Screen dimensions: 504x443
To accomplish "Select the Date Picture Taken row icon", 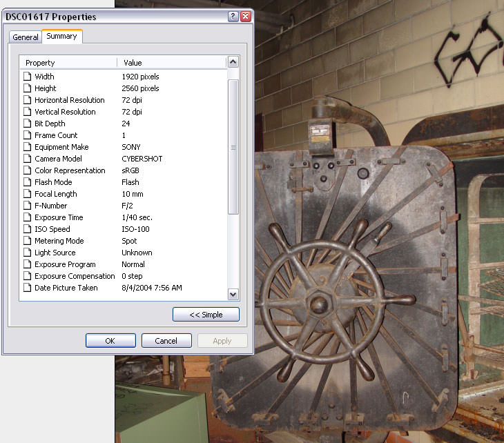I will pos(28,288).
